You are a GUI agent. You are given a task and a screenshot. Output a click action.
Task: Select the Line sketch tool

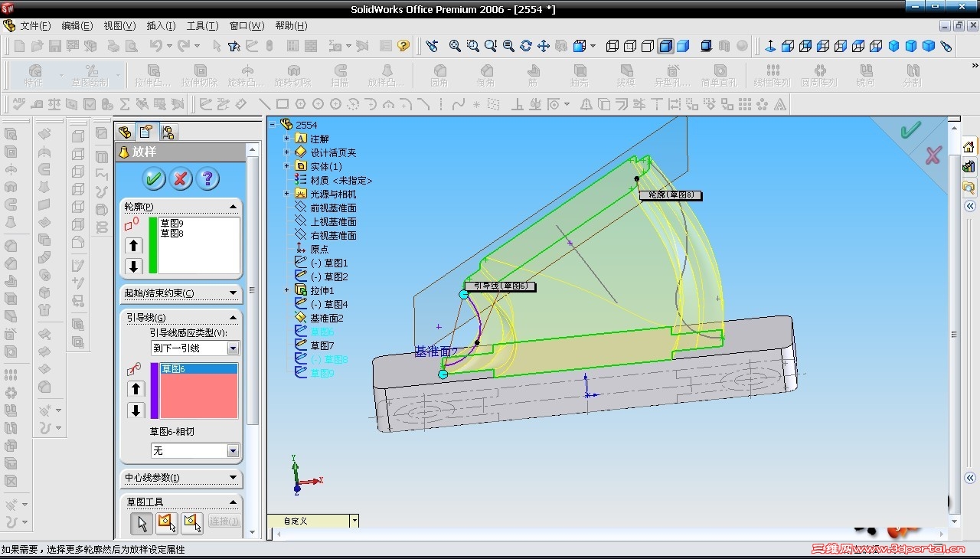coord(265,104)
